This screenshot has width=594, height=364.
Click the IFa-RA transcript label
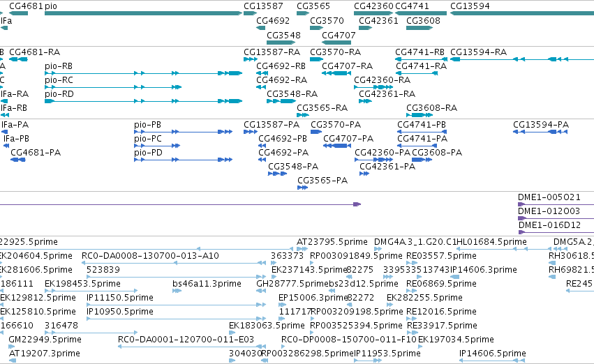pyautogui.click(x=15, y=94)
